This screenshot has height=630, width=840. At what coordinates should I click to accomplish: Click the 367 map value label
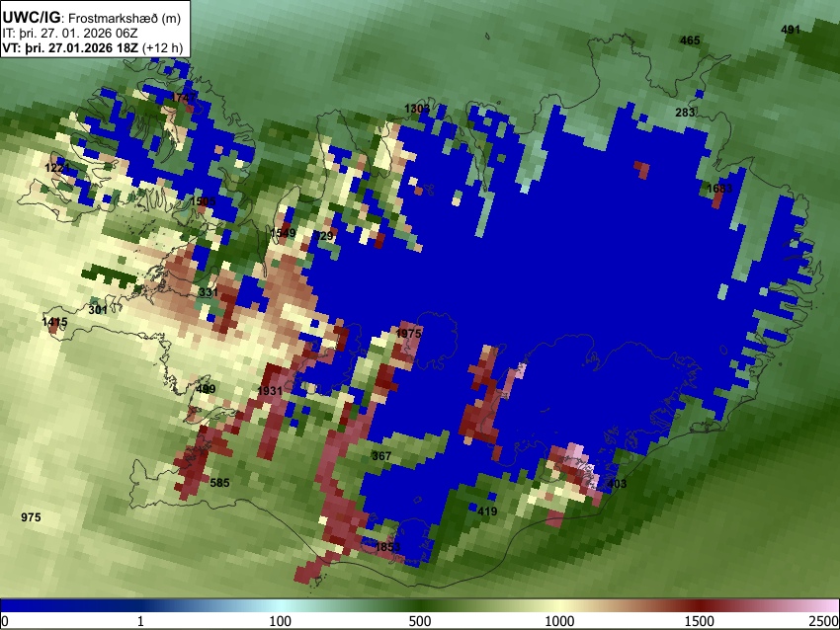coord(381,456)
